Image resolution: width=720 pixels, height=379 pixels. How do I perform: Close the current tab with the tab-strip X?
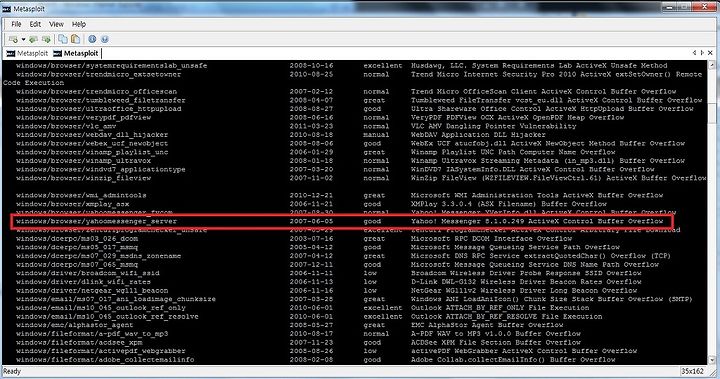pos(710,53)
